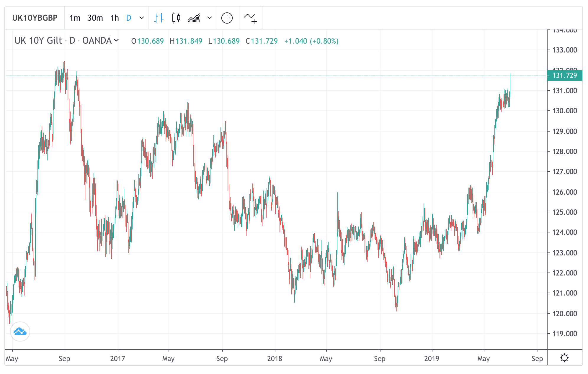Switch to candlestick chart style
Image resolution: width=588 pixels, height=374 pixels.
tap(176, 18)
